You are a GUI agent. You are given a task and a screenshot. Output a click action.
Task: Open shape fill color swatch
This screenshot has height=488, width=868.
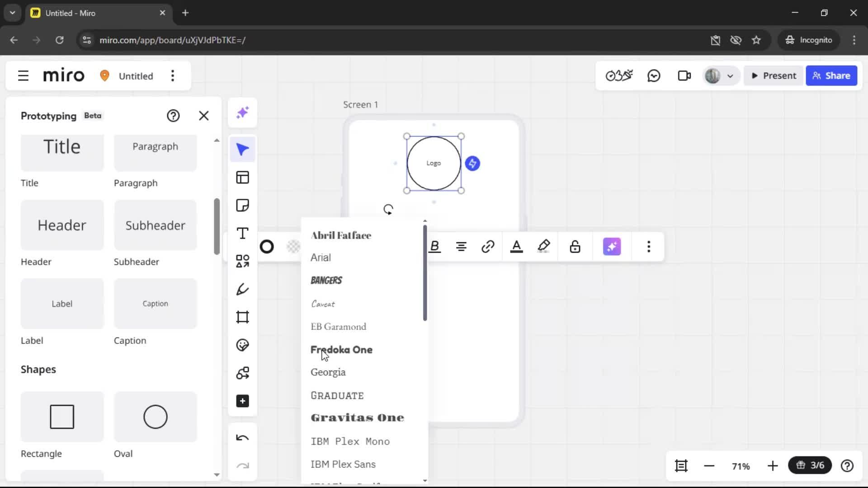point(293,247)
